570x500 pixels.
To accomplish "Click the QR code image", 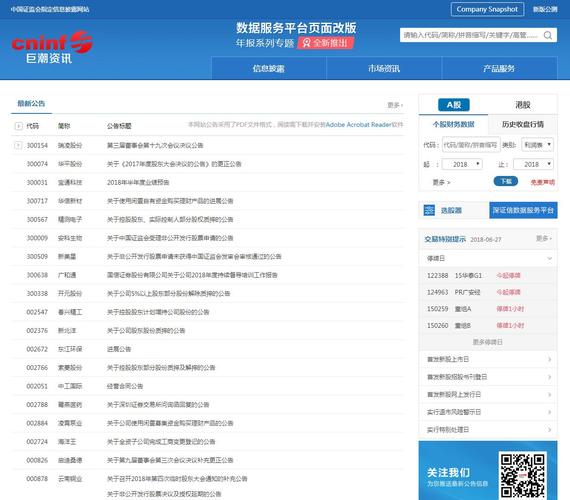I will tap(523, 475).
